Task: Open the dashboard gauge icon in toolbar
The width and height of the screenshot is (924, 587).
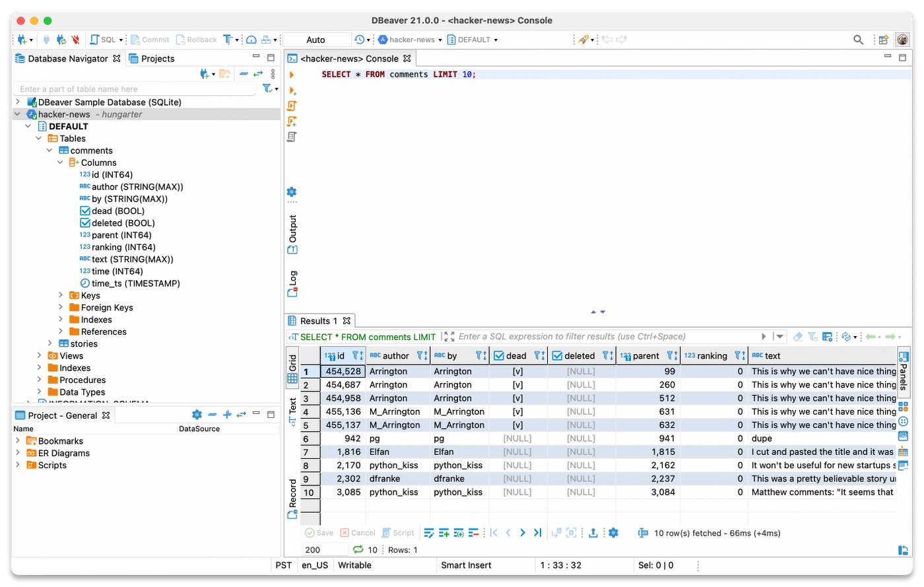Action: point(251,40)
